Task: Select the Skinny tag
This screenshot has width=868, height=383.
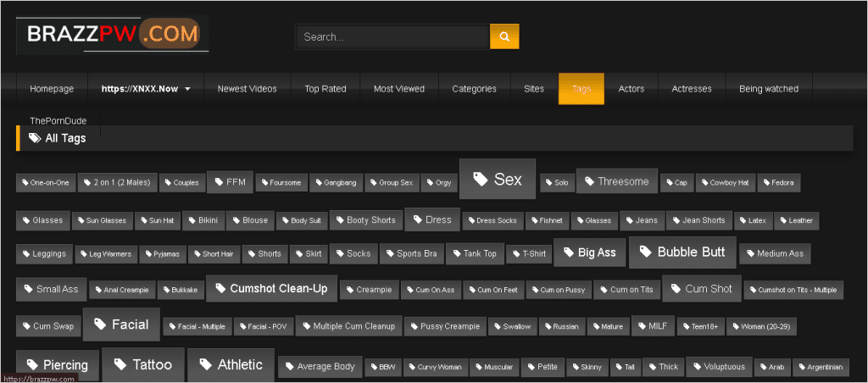Action: [x=588, y=367]
